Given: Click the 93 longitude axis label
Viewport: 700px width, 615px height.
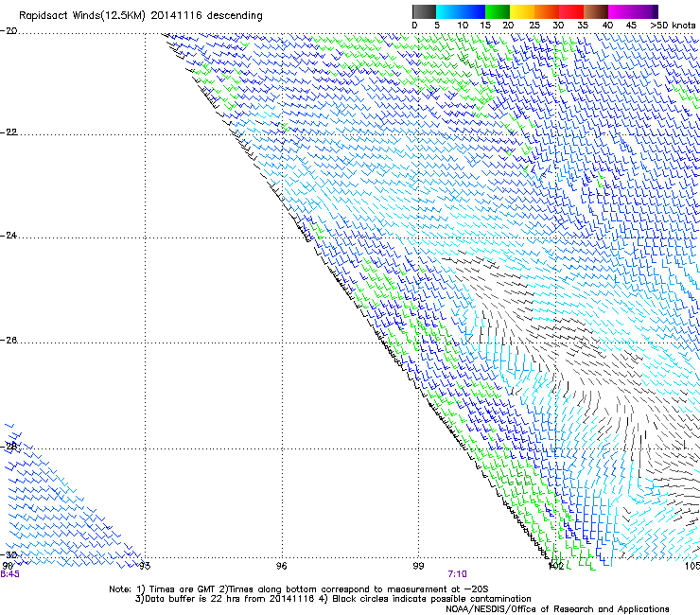Looking at the screenshot, I should 145,566.
